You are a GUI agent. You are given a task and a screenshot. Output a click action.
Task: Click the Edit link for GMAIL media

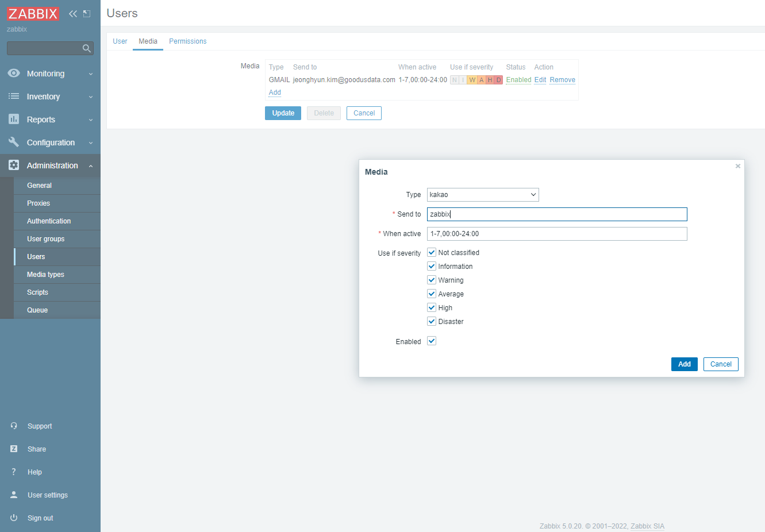pos(540,80)
